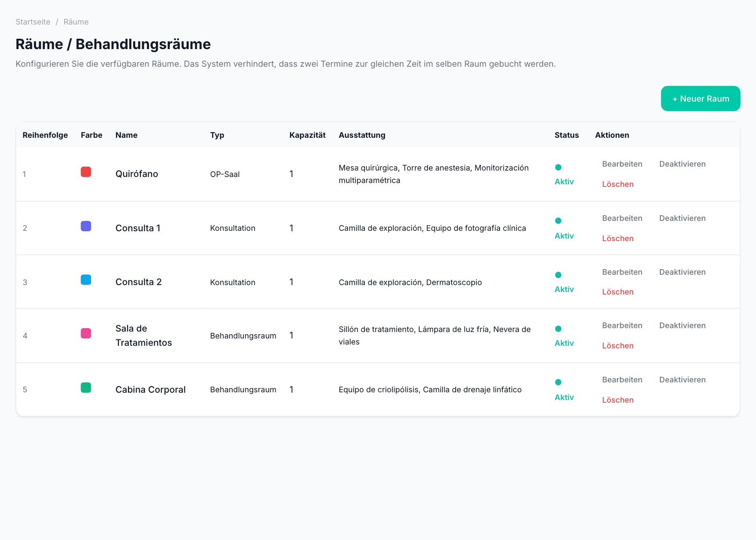Viewport: 756px width, 540px height.
Task: Remove Consulta 2 using Löschen
Action: click(x=618, y=292)
